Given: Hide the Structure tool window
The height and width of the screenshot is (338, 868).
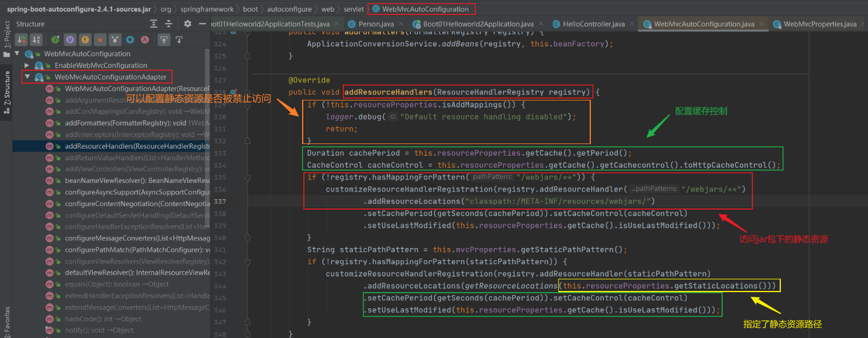Looking at the screenshot, I should [x=202, y=24].
